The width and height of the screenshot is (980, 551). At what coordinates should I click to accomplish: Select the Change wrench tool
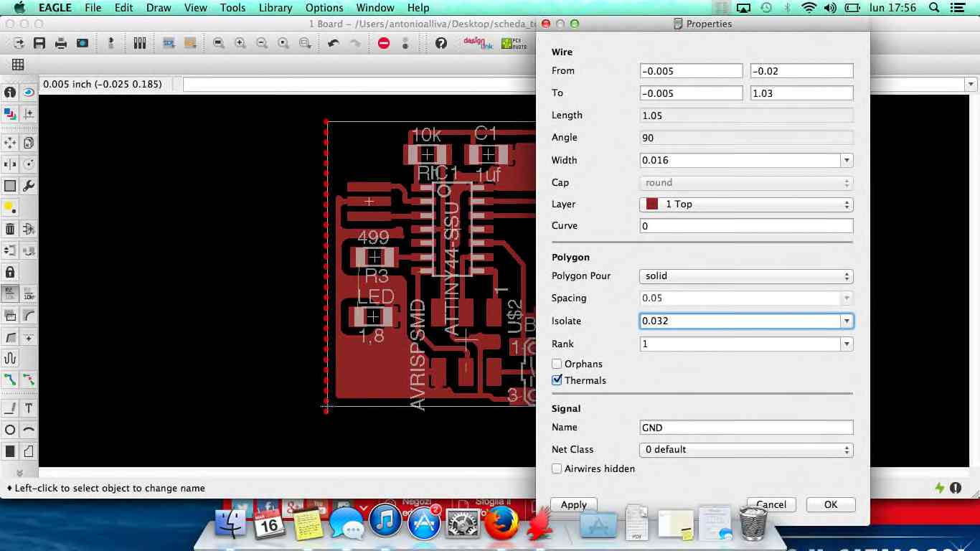point(29,186)
